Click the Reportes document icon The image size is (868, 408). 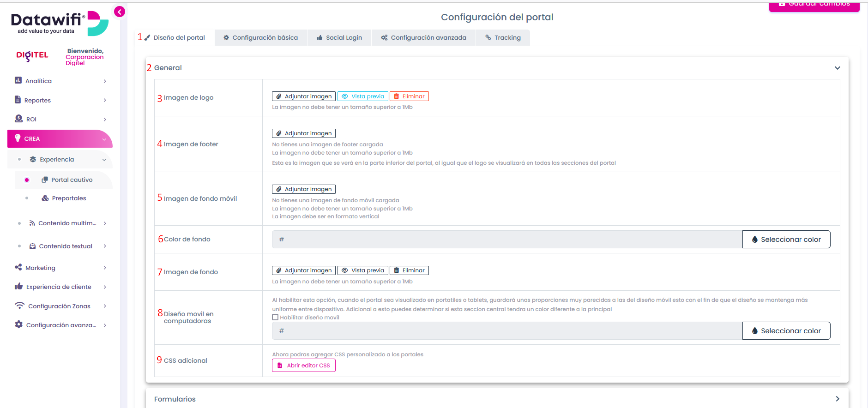[18, 100]
